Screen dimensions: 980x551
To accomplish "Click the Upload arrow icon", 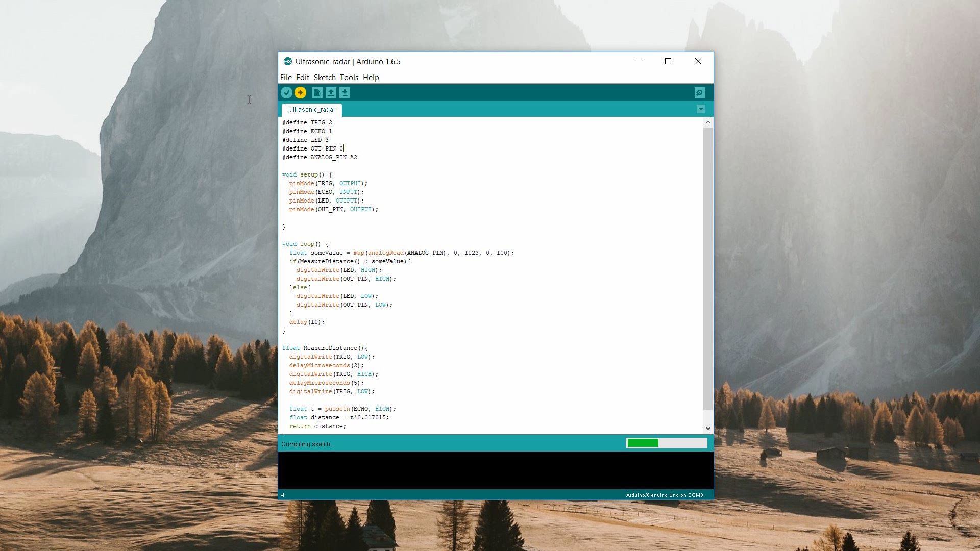I will click(x=300, y=93).
